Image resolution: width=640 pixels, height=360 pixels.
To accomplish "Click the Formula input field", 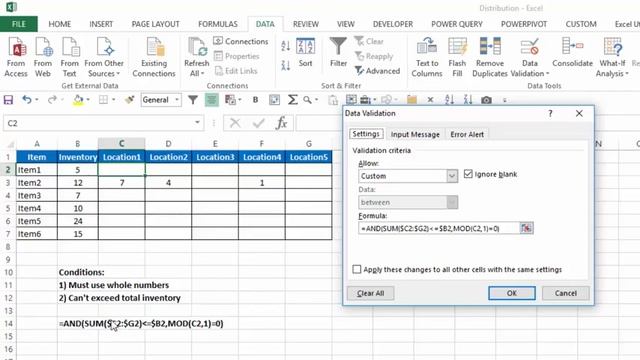I will point(439,228).
